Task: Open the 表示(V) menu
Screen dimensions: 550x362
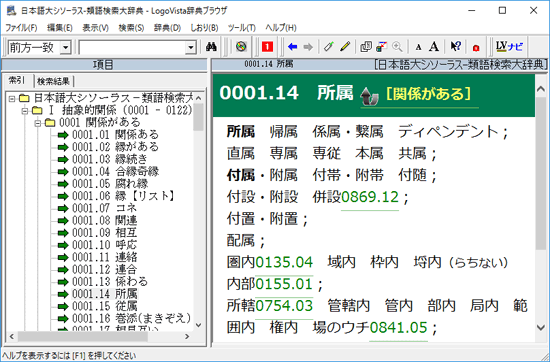Action: (95, 28)
